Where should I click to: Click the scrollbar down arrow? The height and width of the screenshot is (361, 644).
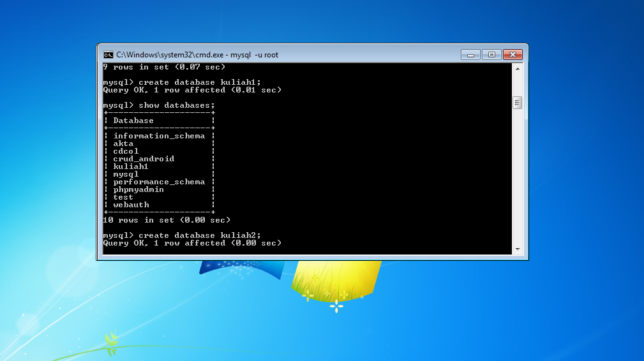(518, 249)
